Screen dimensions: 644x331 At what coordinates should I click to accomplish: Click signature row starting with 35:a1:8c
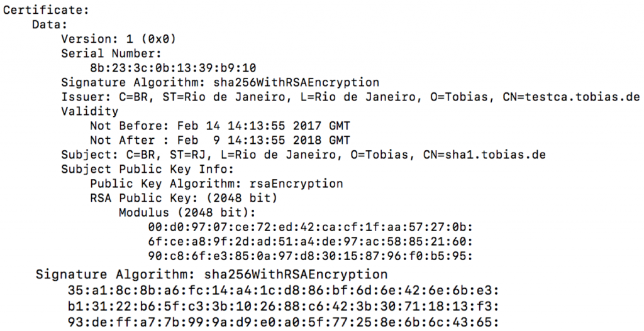pyautogui.click(x=284, y=291)
